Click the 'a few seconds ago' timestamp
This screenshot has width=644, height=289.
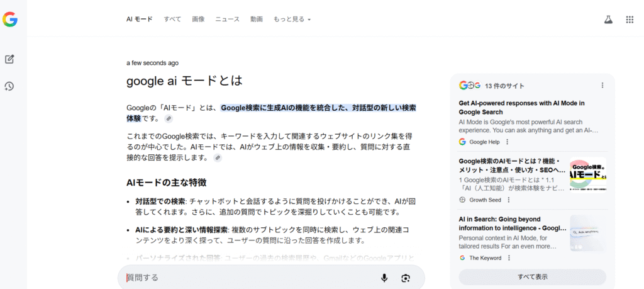coord(152,63)
